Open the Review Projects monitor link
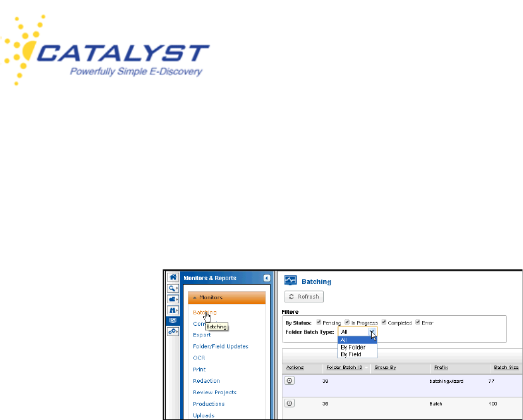 (214, 392)
